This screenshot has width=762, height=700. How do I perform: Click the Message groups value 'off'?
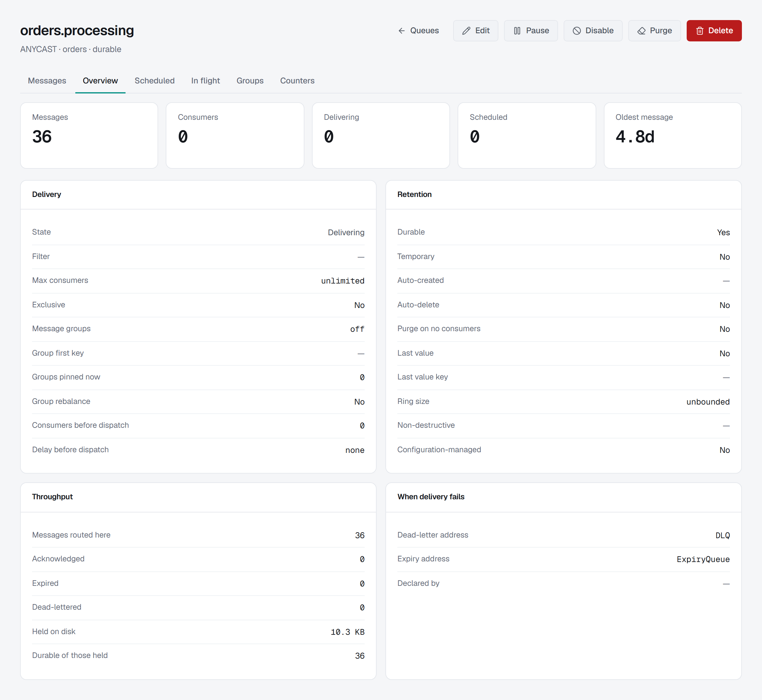357,329
